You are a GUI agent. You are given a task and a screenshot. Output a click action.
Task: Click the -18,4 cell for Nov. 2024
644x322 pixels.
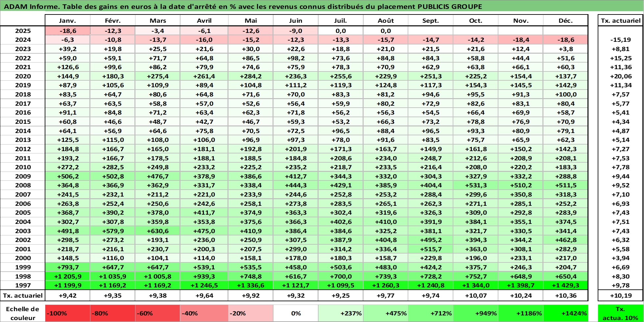[x=521, y=40]
